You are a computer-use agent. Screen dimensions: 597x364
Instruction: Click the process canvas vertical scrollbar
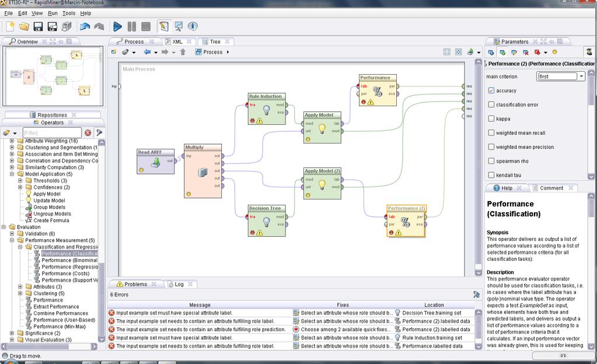coord(478,167)
